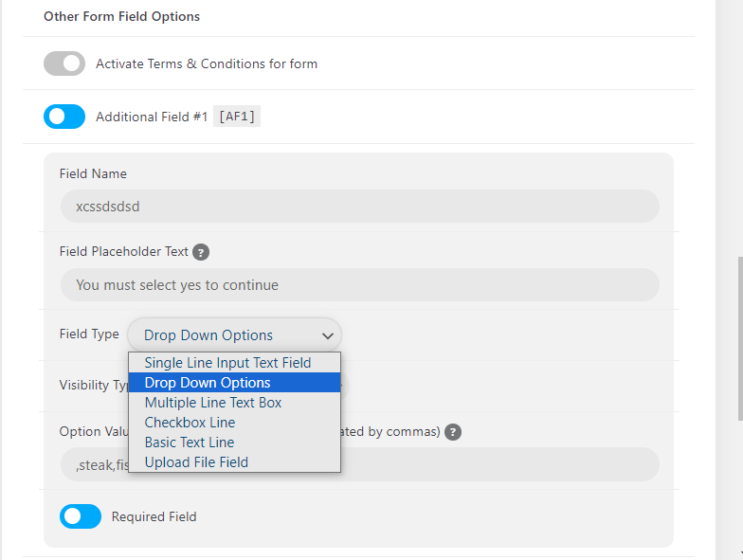Toggle the Required Field switch

pyautogui.click(x=81, y=516)
